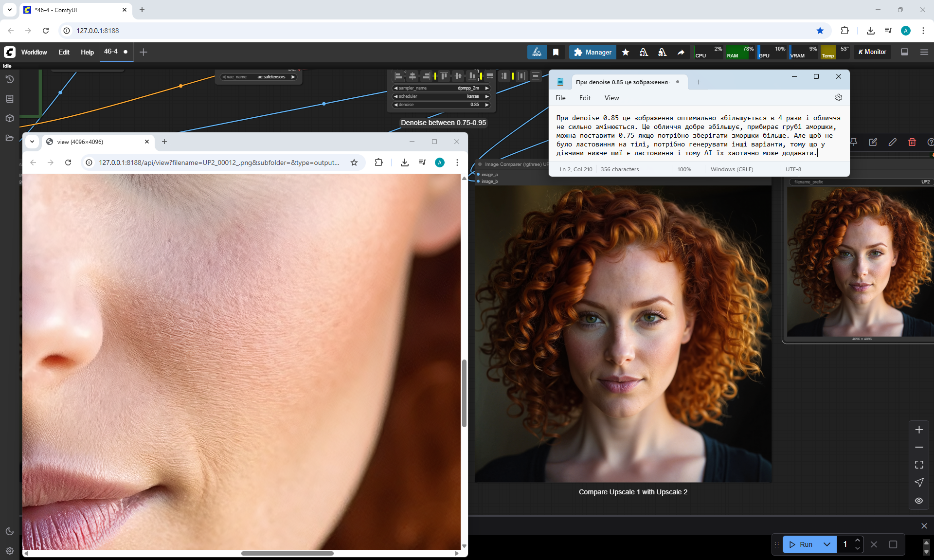
Task: Toggle dark theme moon icon
Action: (9, 531)
